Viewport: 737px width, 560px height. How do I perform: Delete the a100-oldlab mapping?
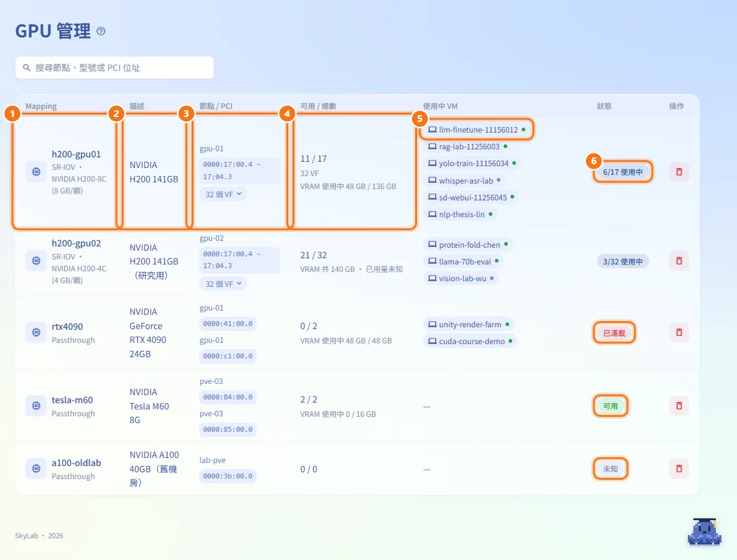click(x=679, y=469)
